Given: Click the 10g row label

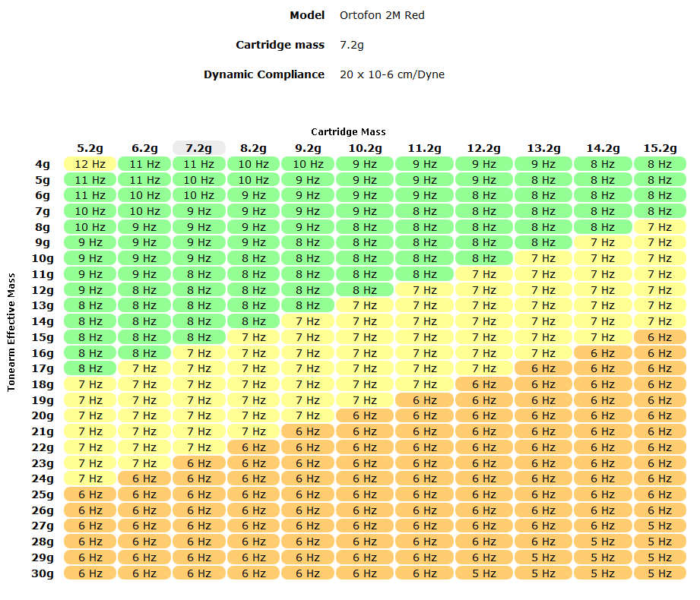Looking at the screenshot, I should tap(43, 258).
